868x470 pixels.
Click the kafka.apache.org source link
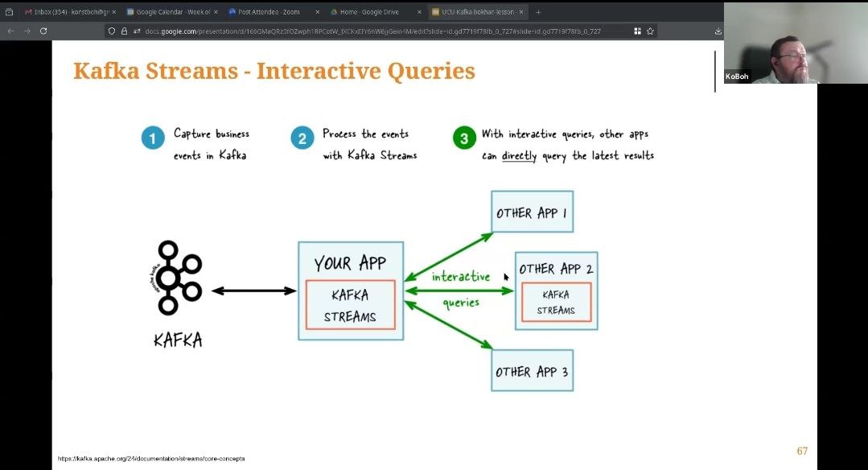[151, 459]
